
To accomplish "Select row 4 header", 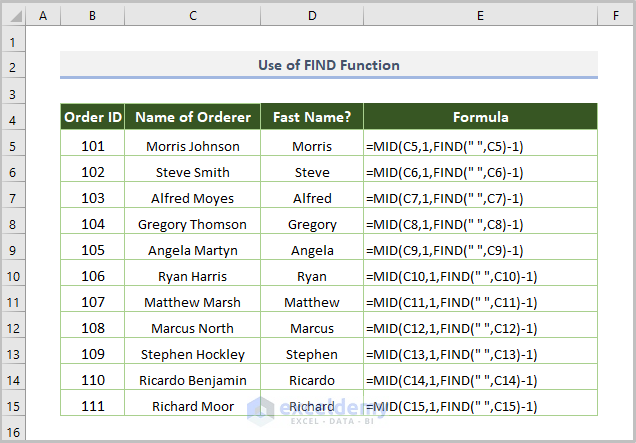I will (x=13, y=121).
